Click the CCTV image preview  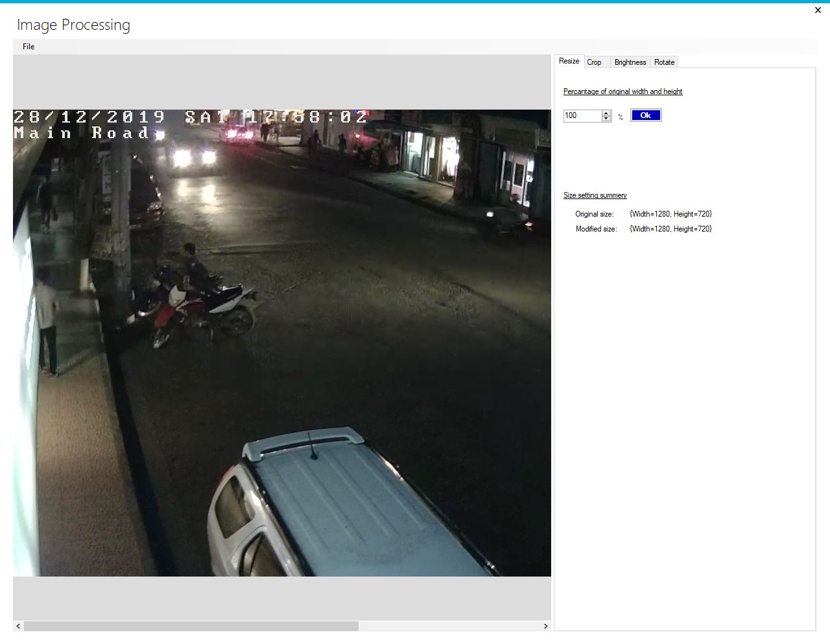282,342
